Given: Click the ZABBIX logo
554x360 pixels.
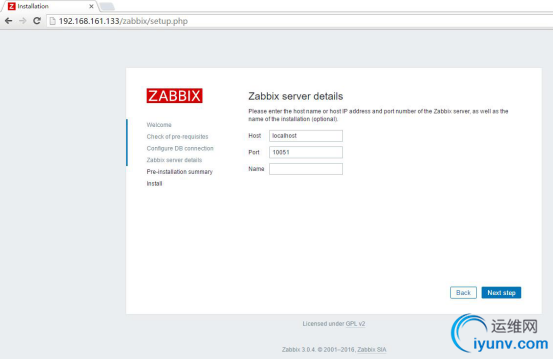Looking at the screenshot, I should click(175, 96).
